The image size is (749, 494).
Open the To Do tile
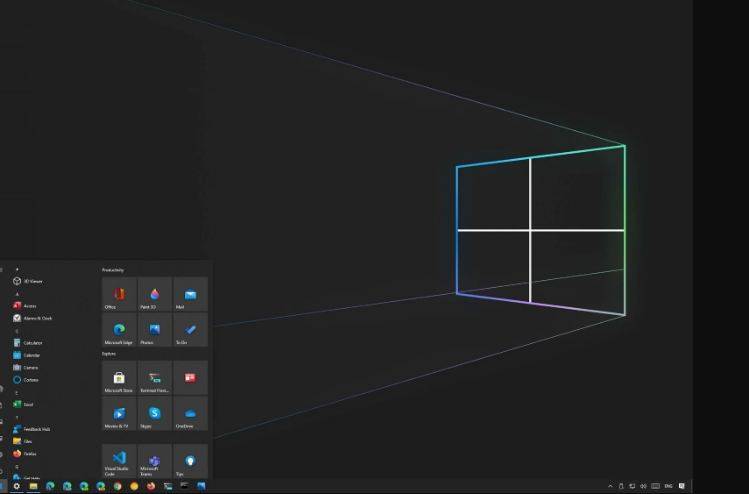click(x=190, y=330)
